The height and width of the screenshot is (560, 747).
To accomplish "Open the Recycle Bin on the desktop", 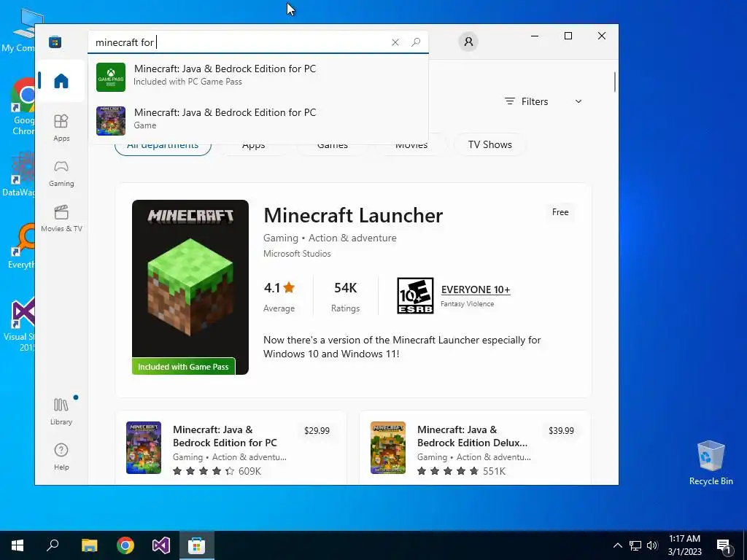I will 711,463.
